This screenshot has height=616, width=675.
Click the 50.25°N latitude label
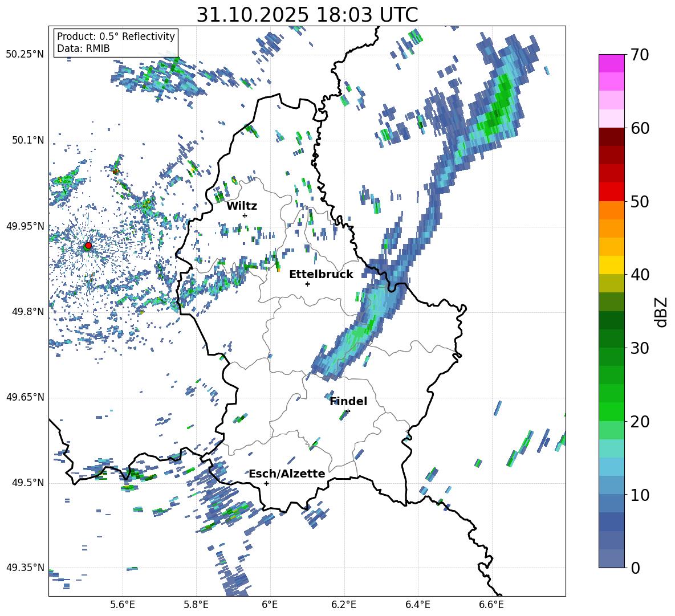click(25, 55)
